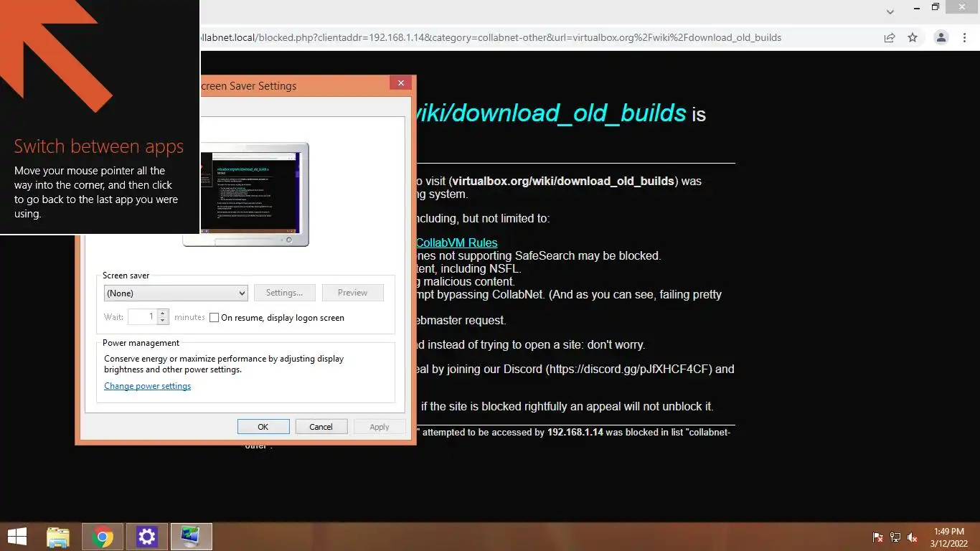The width and height of the screenshot is (980, 551).
Task: Unmute using the speaker tray icon
Action: tap(913, 537)
